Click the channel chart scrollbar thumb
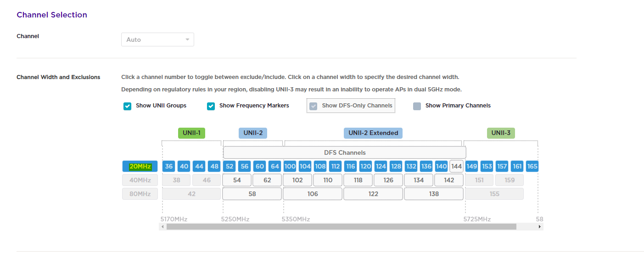Screen dimensions: 644x259 pos(342,226)
